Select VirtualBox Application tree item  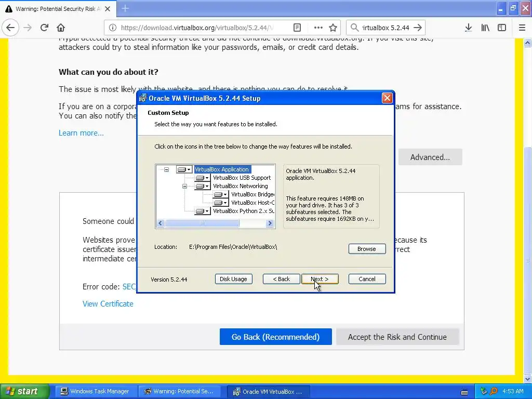coord(222,169)
